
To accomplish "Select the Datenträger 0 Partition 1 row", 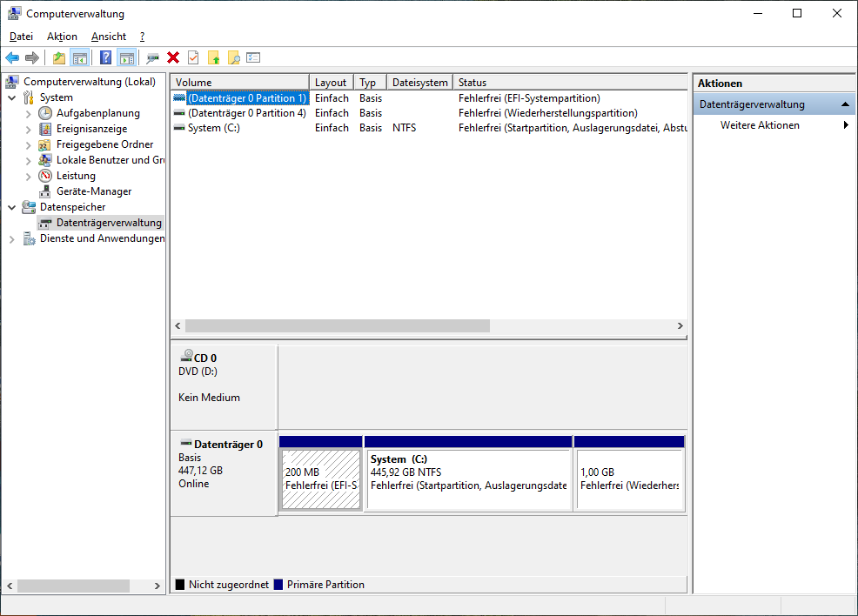I will (429, 98).
